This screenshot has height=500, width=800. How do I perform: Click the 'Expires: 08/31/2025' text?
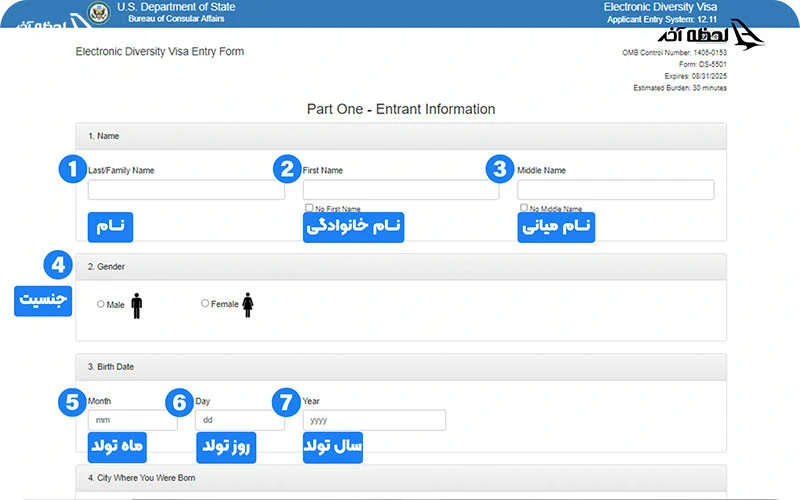pos(695,76)
